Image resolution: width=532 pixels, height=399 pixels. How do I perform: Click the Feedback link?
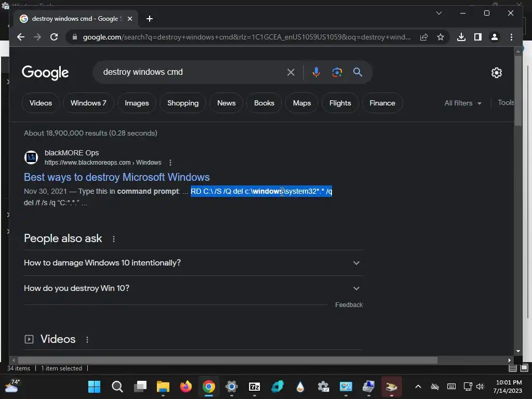pos(349,304)
